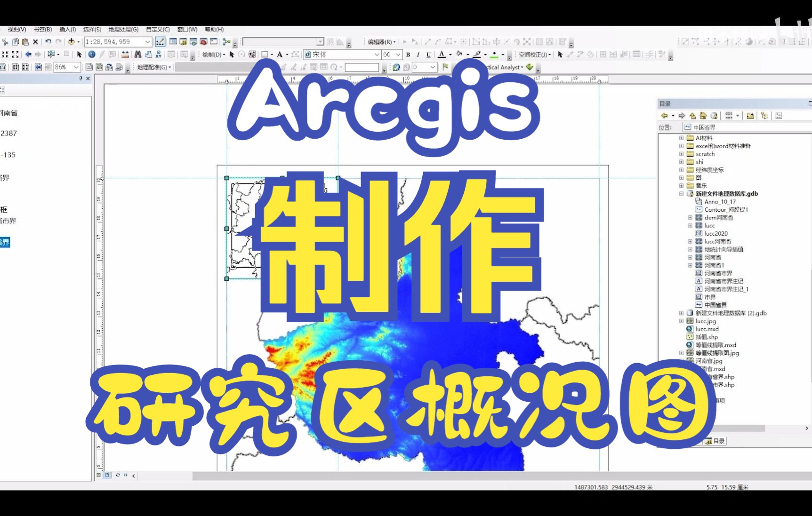The image size is (812, 516).
Task: Toggle Underline text formatting
Action: [428, 55]
